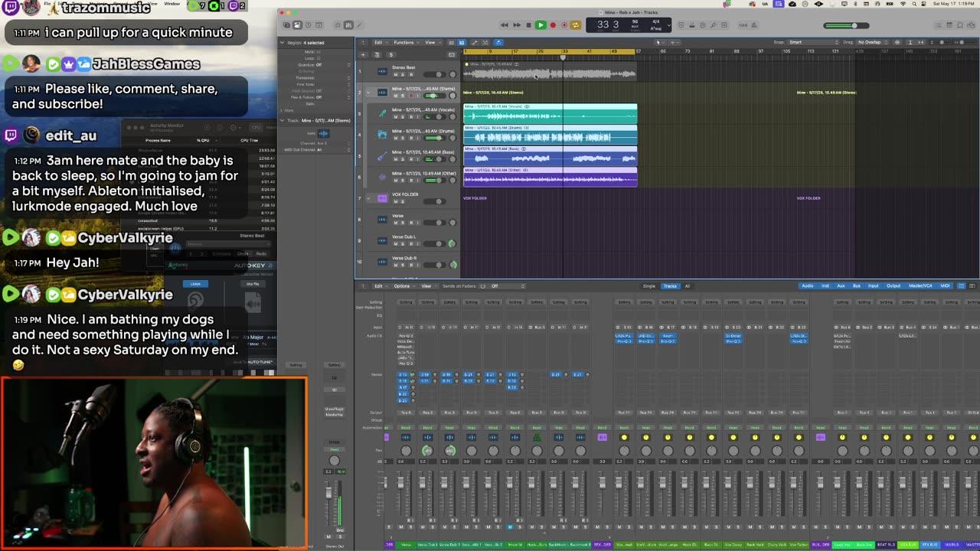The image size is (980, 551).
Task: Mute the Verse track
Action: click(x=395, y=223)
